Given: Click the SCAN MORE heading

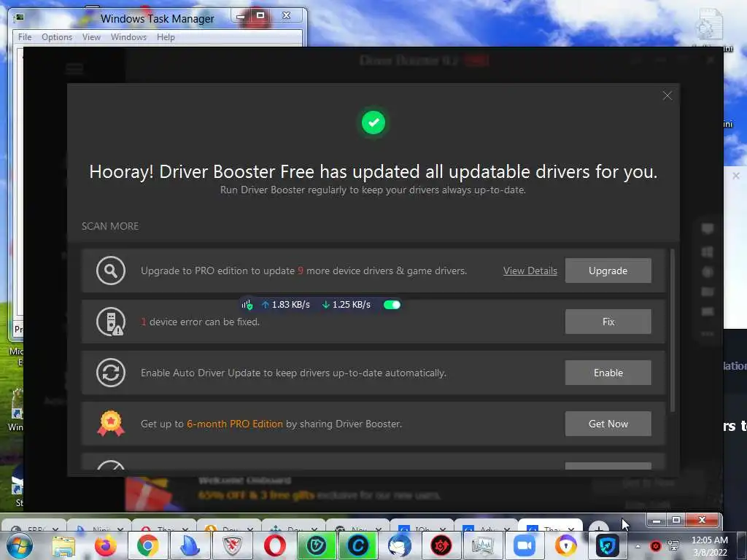Looking at the screenshot, I should coord(110,226).
